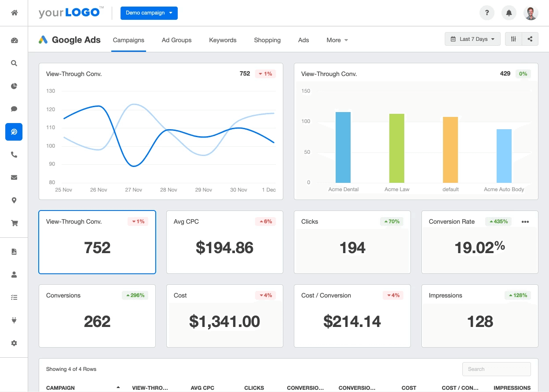This screenshot has height=392, width=549.
Task: Click the Campaign column sort arrow
Action: (x=117, y=388)
